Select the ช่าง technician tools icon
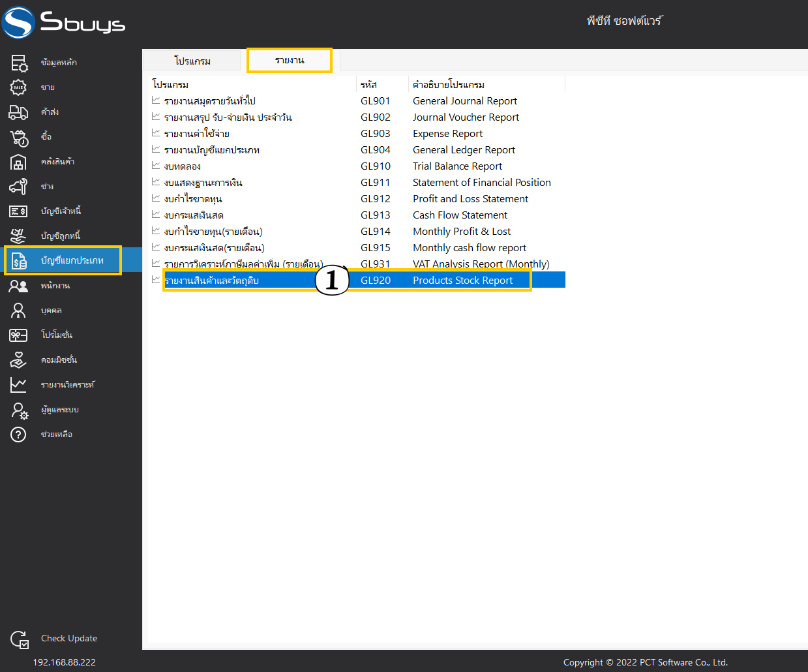 pyautogui.click(x=19, y=187)
